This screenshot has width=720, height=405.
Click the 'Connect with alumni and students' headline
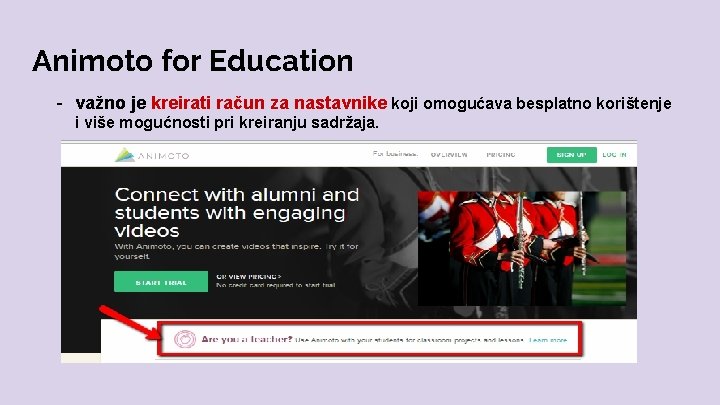pyautogui.click(x=237, y=213)
